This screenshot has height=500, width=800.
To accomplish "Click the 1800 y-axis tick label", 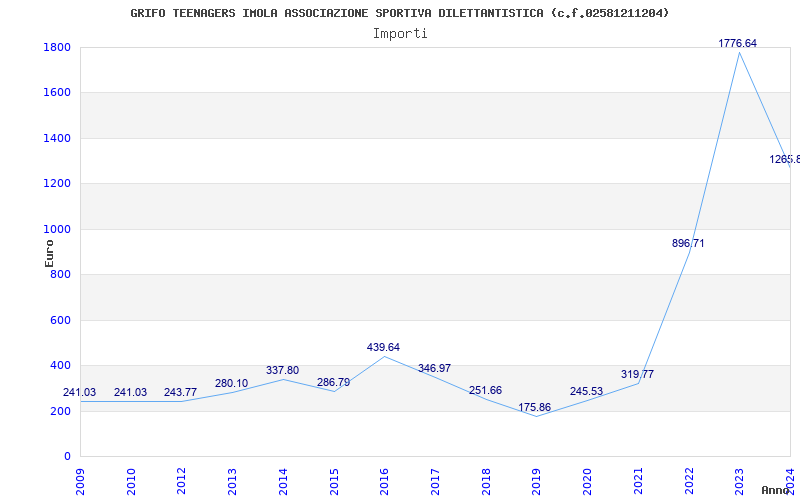I will (x=56, y=47).
